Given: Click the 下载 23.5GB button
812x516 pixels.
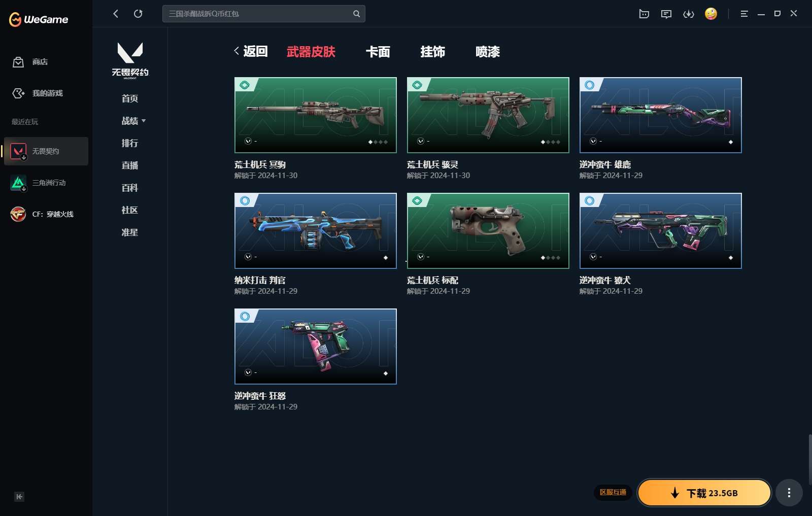Looking at the screenshot, I should point(704,493).
